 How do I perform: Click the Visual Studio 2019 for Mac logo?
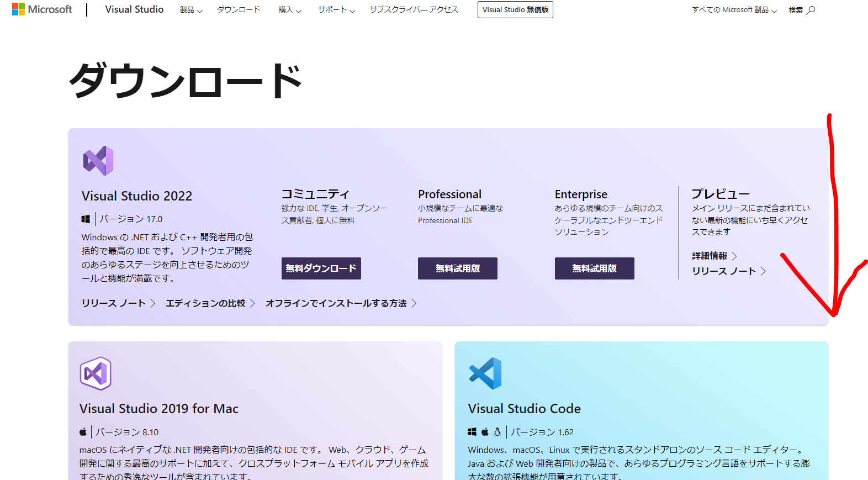point(96,373)
